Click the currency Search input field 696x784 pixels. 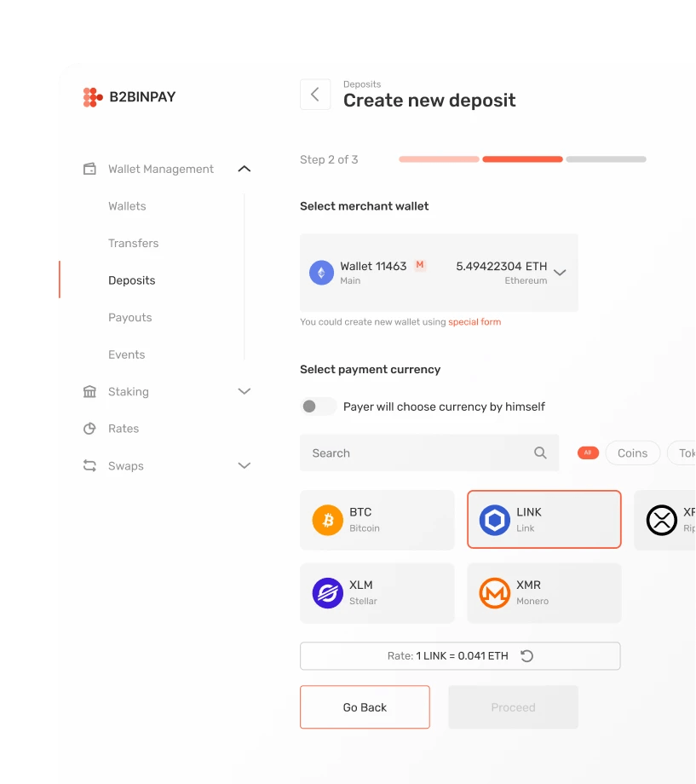(x=429, y=453)
